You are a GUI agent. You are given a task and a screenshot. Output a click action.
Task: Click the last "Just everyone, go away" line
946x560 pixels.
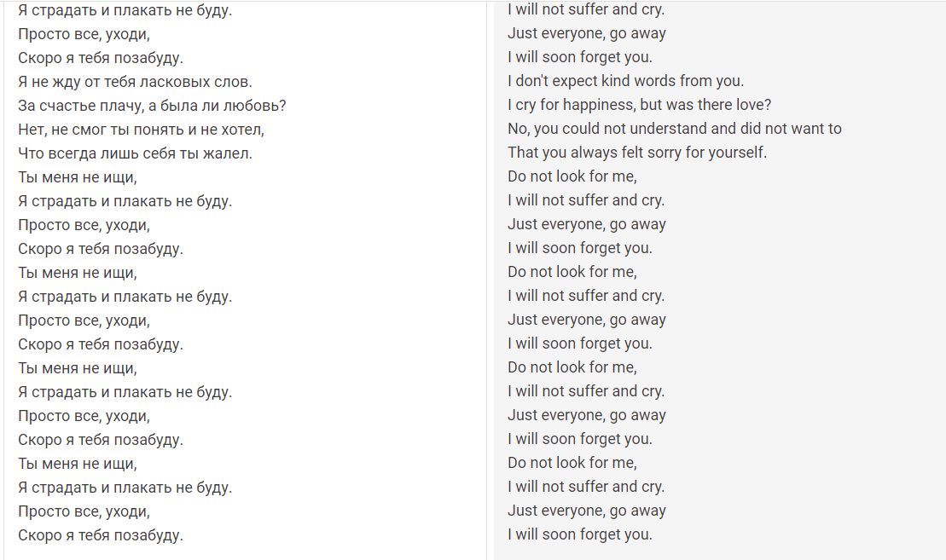[x=586, y=511]
